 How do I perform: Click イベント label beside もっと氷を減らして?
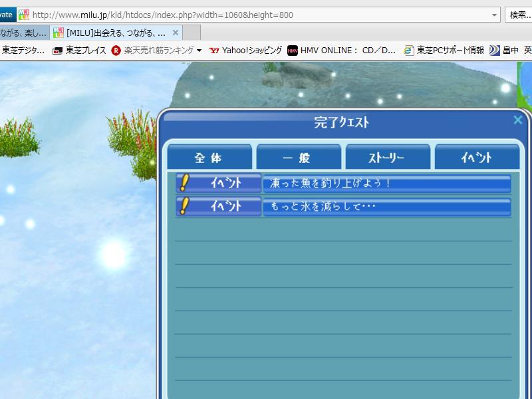225,206
